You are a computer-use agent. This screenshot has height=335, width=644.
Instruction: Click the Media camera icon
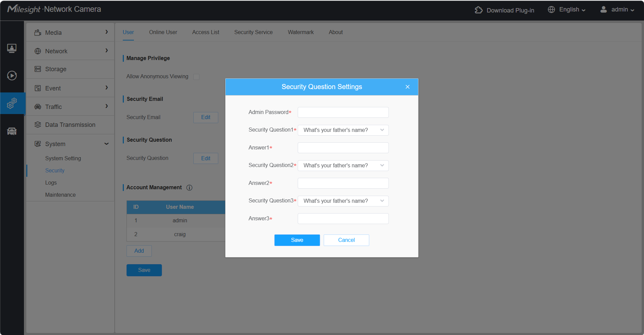(x=38, y=32)
